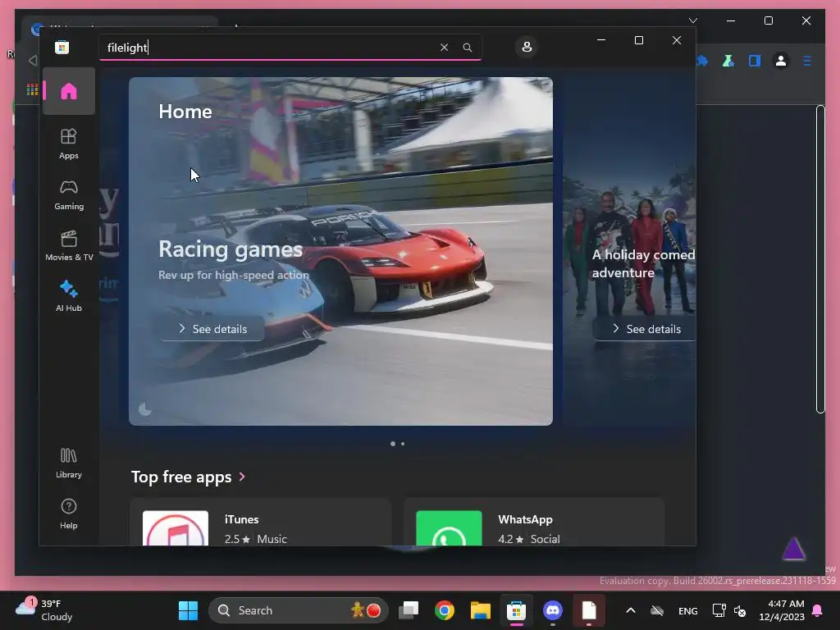Toggle the browser side panel icon
Viewport: 840px width, 630px height.
pyautogui.click(x=755, y=61)
